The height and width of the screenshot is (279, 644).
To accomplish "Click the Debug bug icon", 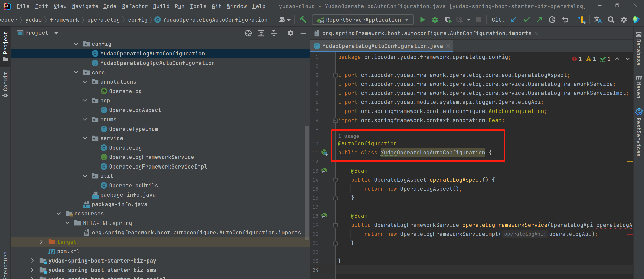I will pyautogui.click(x=435, y=20).
